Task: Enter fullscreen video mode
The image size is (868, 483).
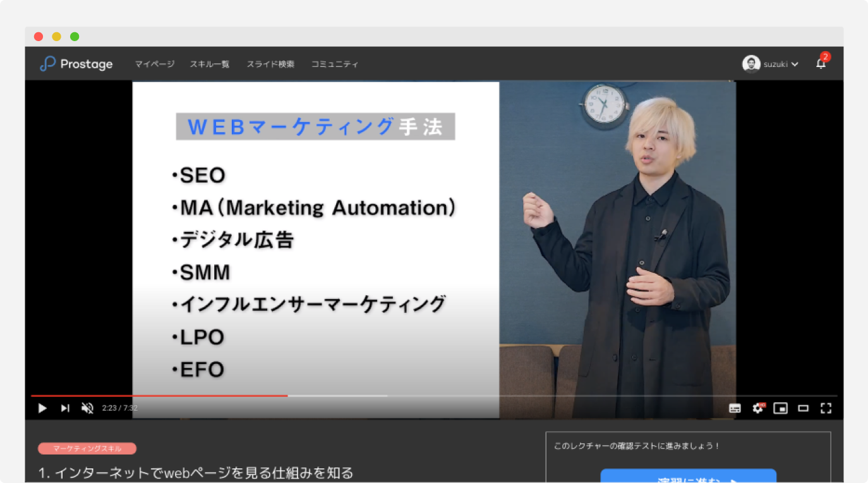Action: tap(826, 408)
